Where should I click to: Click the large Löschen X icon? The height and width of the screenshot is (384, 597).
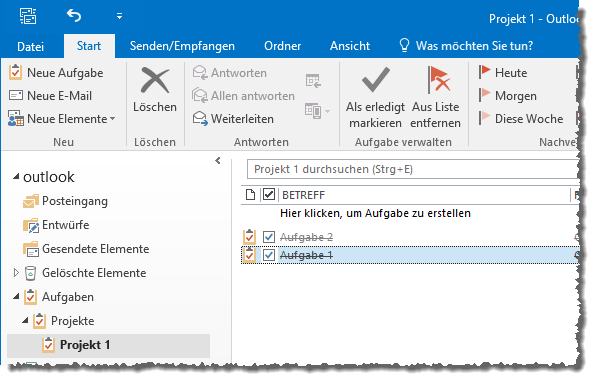(155, 81)
